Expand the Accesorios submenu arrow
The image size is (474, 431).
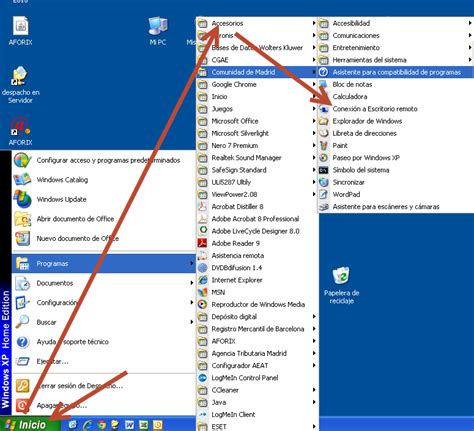click(314, 23)
